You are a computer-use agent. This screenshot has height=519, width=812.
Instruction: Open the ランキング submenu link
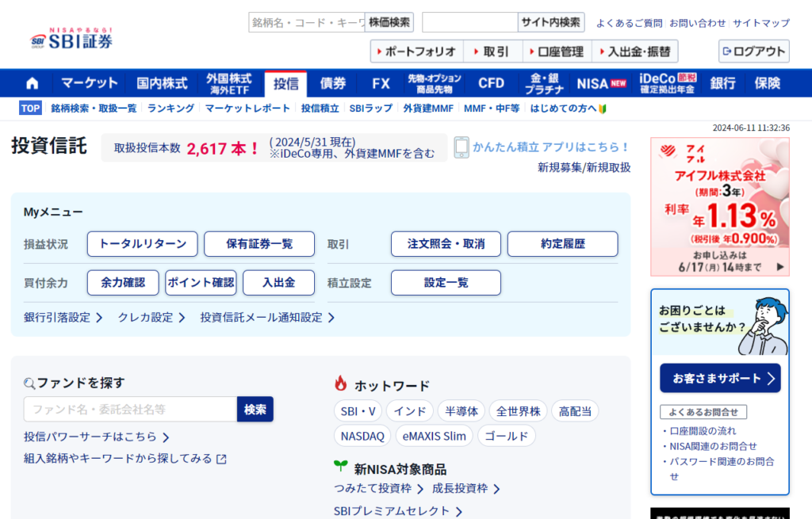tap(170, 109)
